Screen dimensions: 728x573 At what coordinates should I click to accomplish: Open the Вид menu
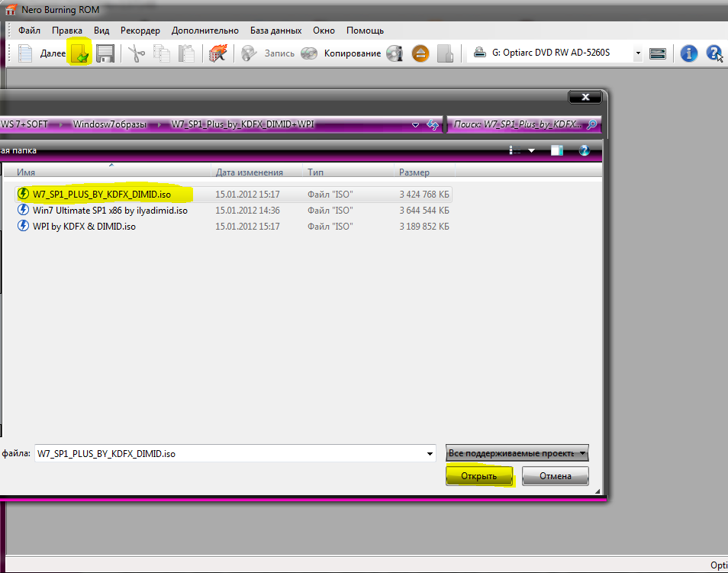(101, 31)
